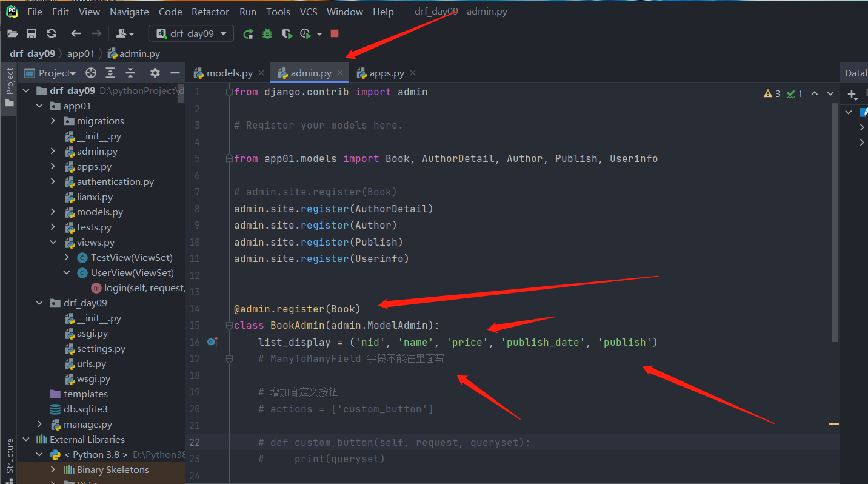Run drf_day09 with the green run icon

click(248, 34)
